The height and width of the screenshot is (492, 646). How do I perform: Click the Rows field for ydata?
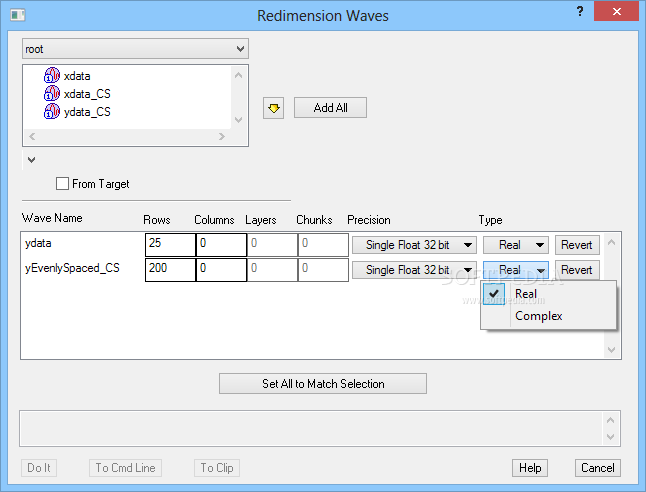[x=168, y=245]
